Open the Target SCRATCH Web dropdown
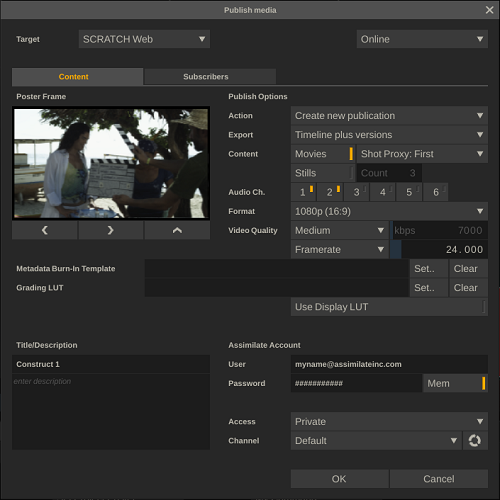The image size is (500, 500). coord(144,39)
